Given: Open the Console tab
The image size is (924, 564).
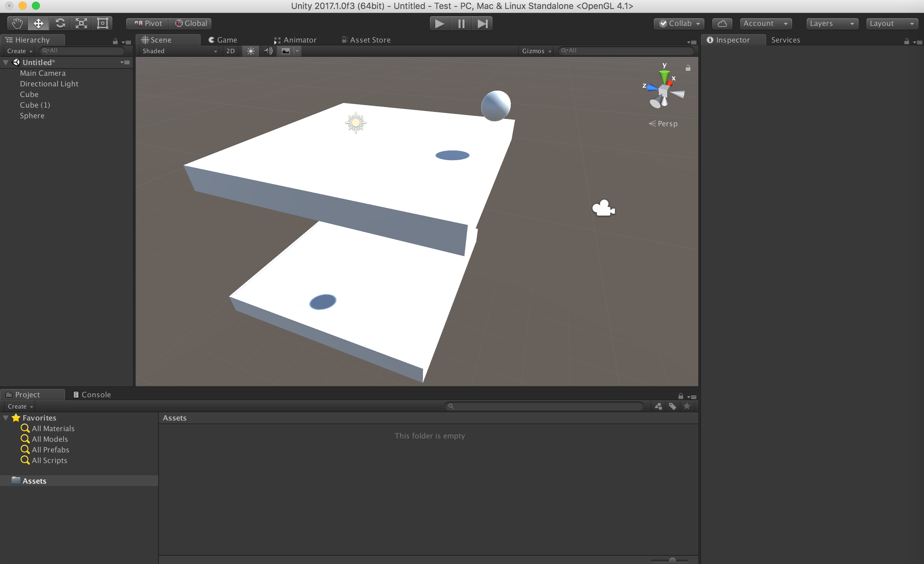Looking at the screenshot, I should [x=92, y=395].
